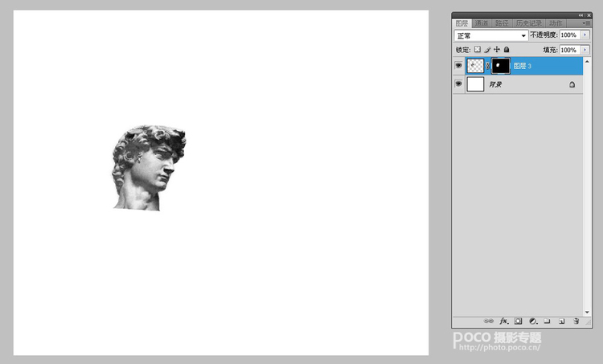Image resolution: width=603 pixels, height=364 pixels.
Task: Select the black layer mask thumbnail
Action: 500,65
